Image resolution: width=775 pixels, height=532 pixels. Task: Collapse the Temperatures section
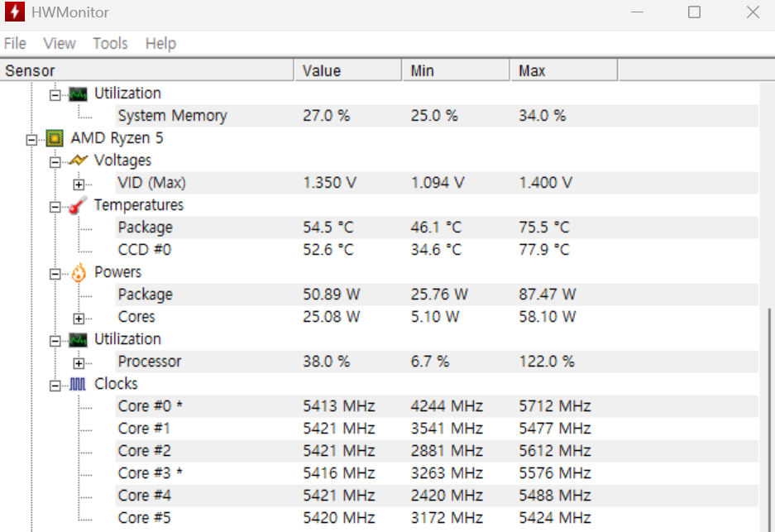[55, 207]
